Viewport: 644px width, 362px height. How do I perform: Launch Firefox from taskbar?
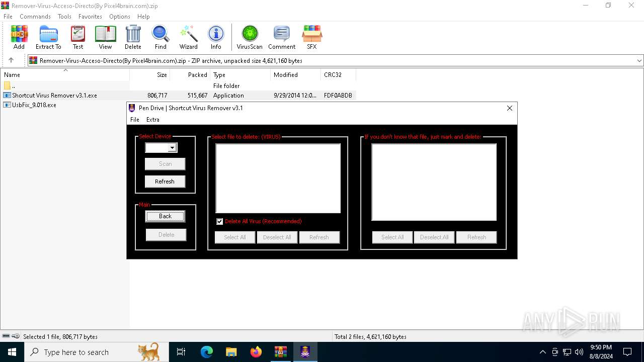click(x=256, y=352)
